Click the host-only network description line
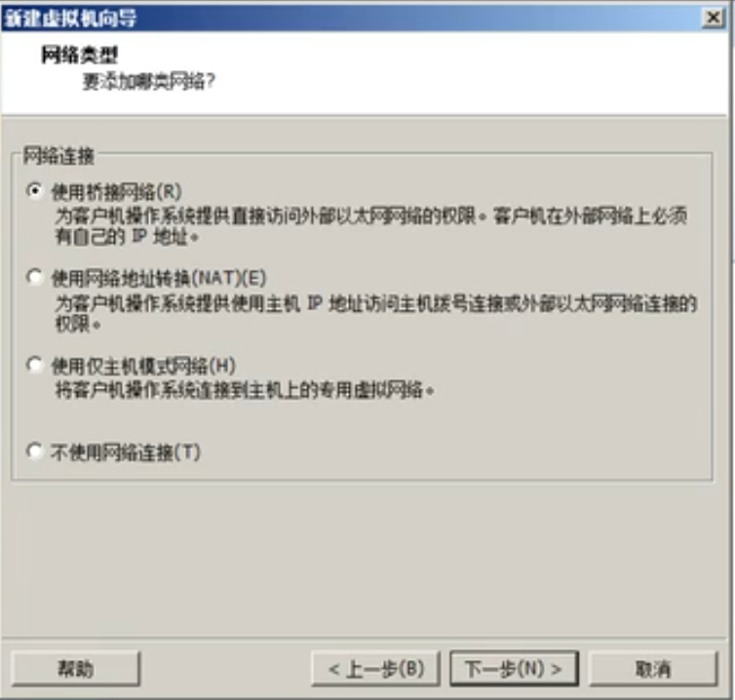 (245, 390)
